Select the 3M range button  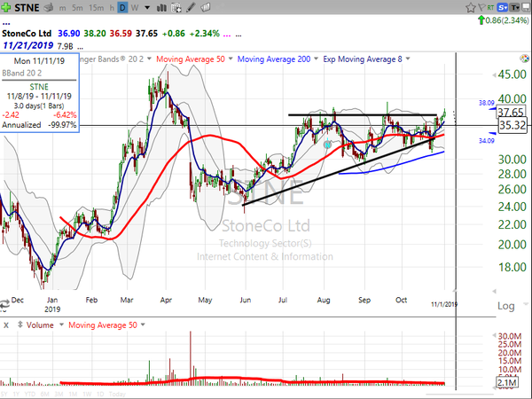click(59, 395)
